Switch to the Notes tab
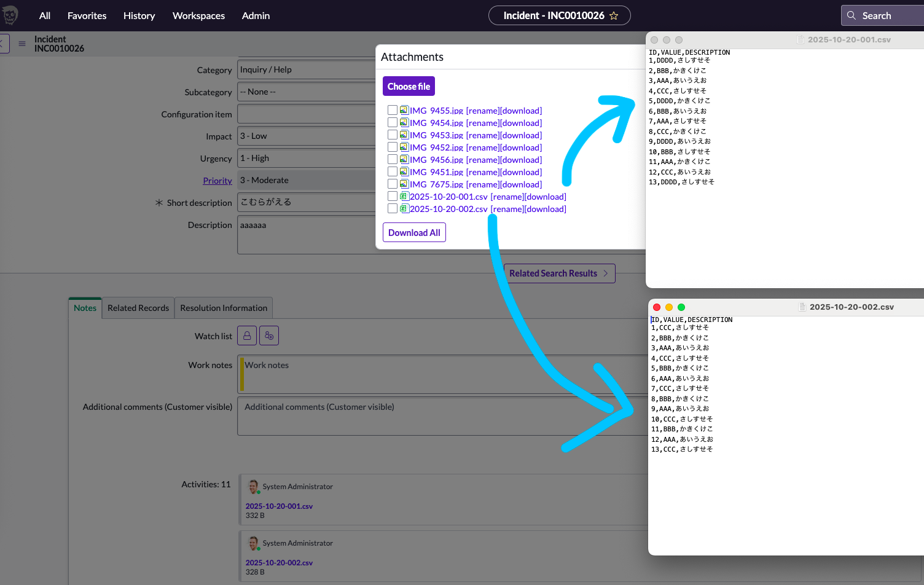The image size is (924, 585). pos(85,308)
